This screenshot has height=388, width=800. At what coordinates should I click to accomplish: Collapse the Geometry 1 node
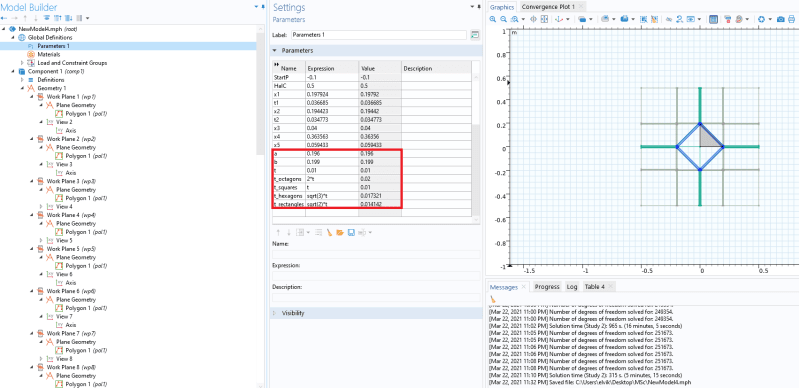[x=22, y=88]
